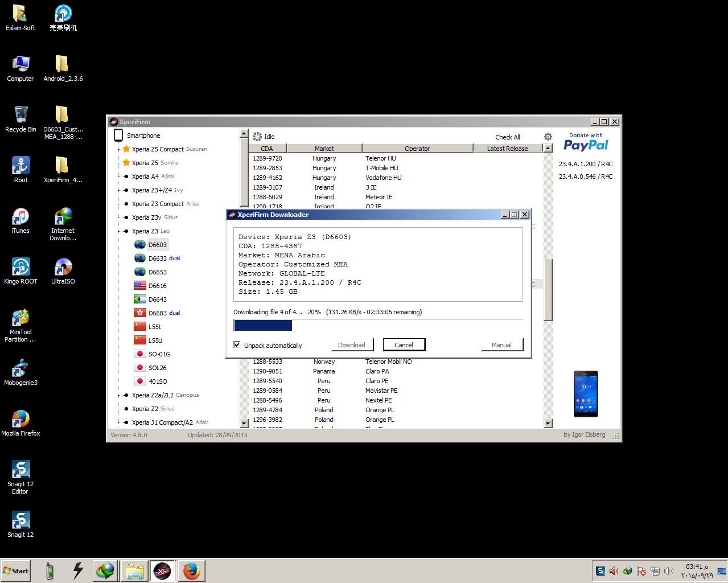Select the Claro PA Panama row

click(396, 371)
